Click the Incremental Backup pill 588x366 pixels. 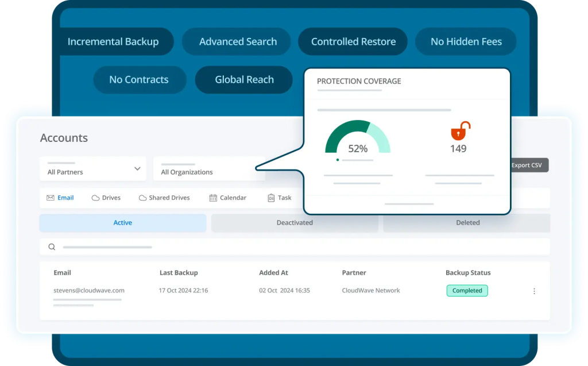(x=113, y=42)
